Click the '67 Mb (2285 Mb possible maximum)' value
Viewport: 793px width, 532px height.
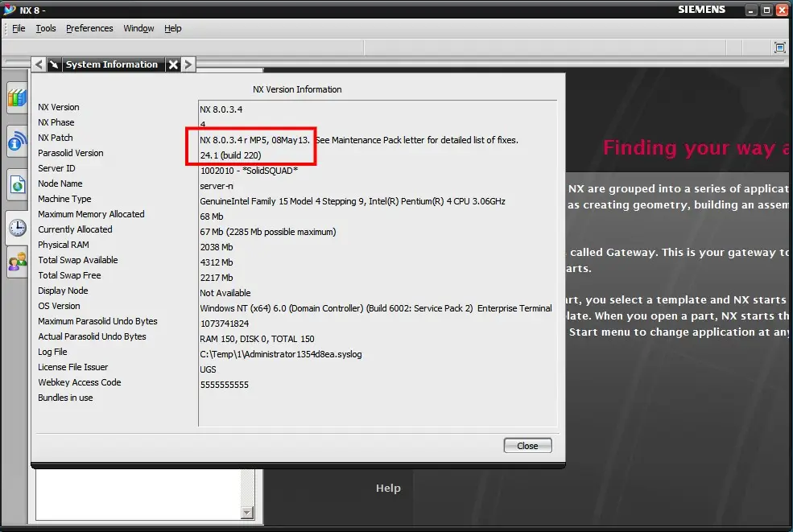(268, 232)
